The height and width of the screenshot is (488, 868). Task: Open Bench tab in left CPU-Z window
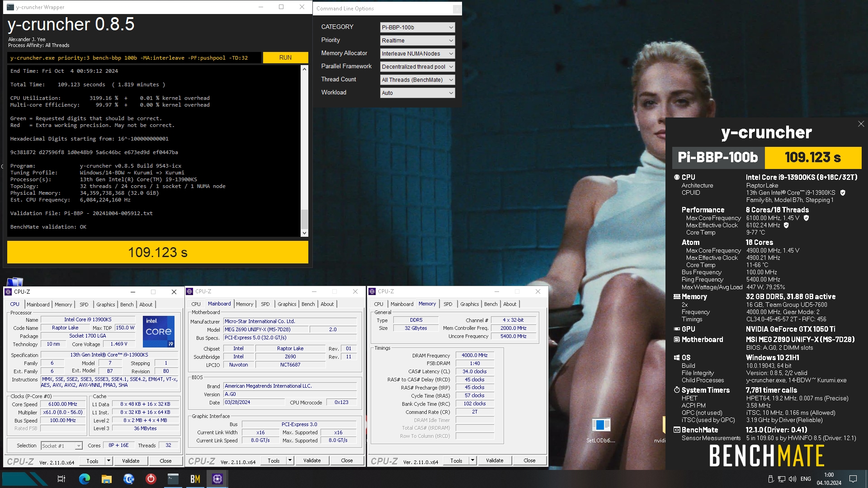tap(127, 305)
